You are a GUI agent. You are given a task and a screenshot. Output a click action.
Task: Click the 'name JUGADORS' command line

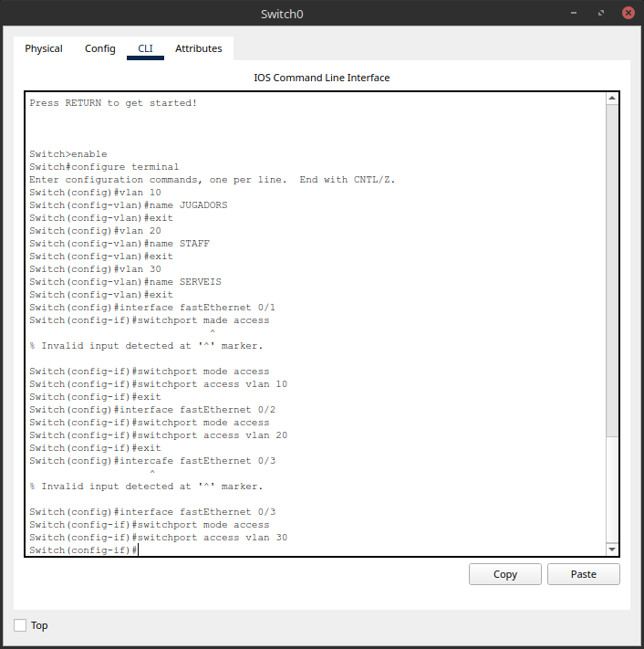(129, 205)
